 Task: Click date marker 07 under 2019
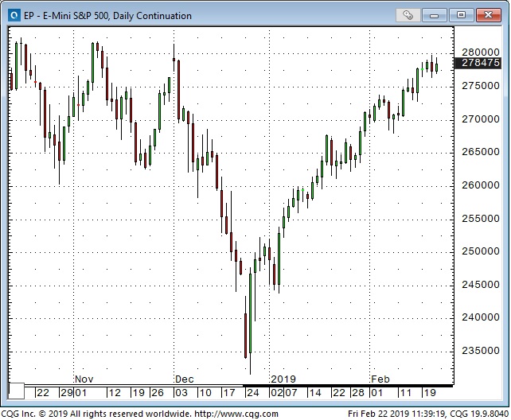291,393
